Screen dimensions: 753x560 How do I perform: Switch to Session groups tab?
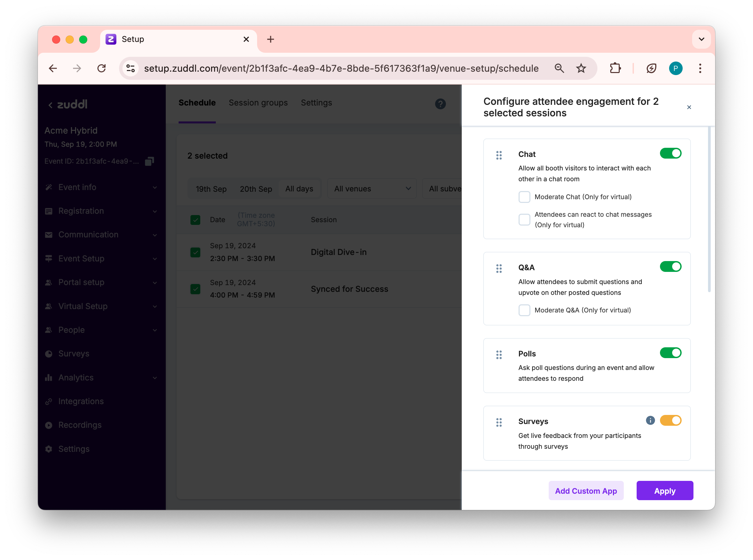click(258, 103)
